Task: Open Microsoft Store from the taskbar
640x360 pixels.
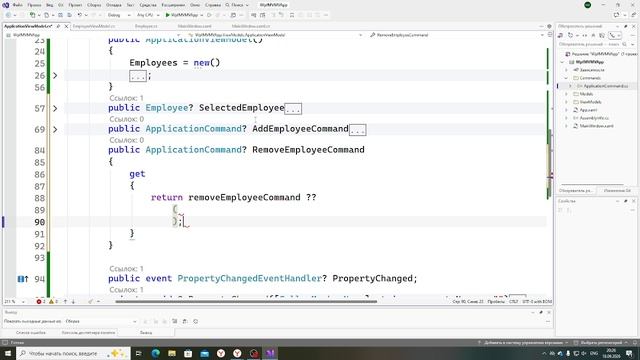Action: (188, 353)
